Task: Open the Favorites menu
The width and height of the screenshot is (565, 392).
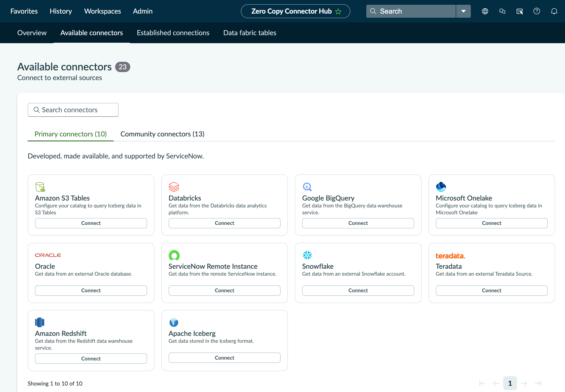Action: click(x=24, y=11)
